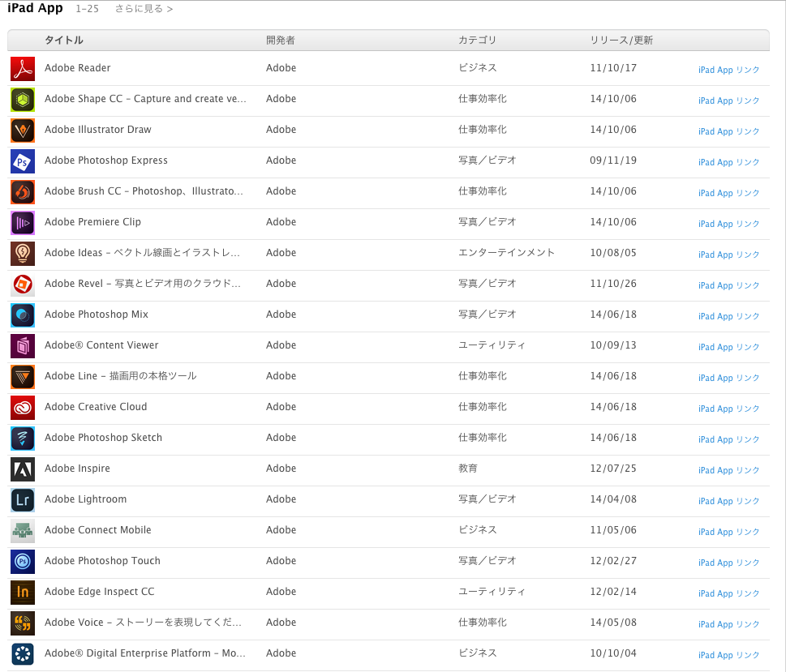
Task: Open the さらに見る link
Action: [x=144, y=9]
